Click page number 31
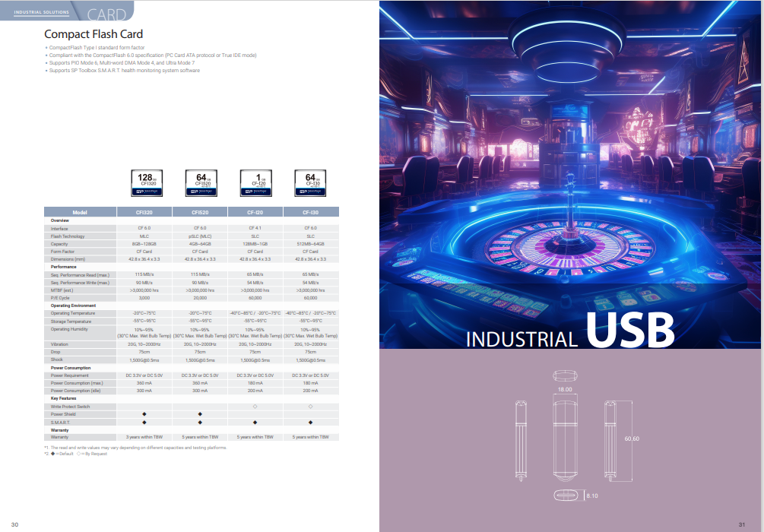This screenshot has width=764, height=532. click(741, 524)
